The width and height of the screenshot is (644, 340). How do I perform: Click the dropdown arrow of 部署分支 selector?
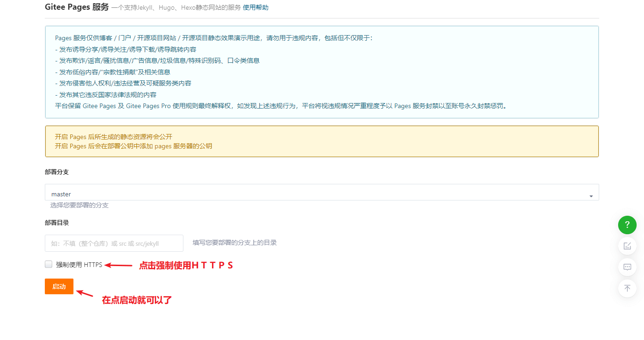click(591, 196)
